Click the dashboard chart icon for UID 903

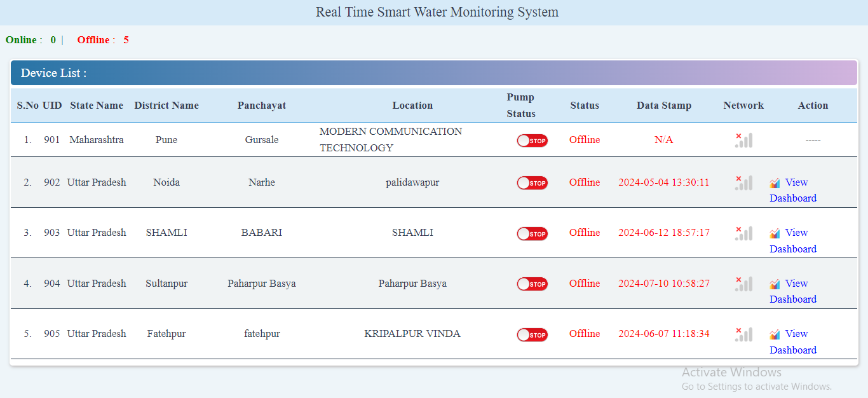(x=775, y=233)
